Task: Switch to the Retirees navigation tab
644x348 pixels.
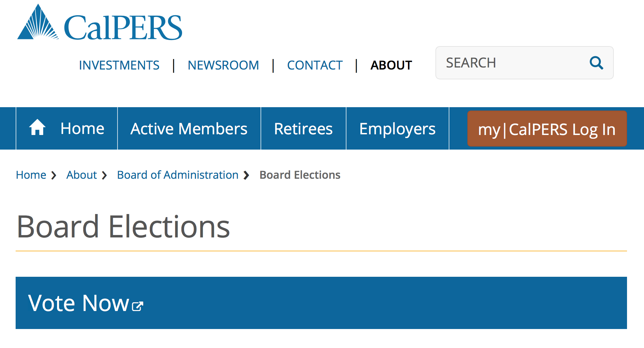Action: click(303, 129)
